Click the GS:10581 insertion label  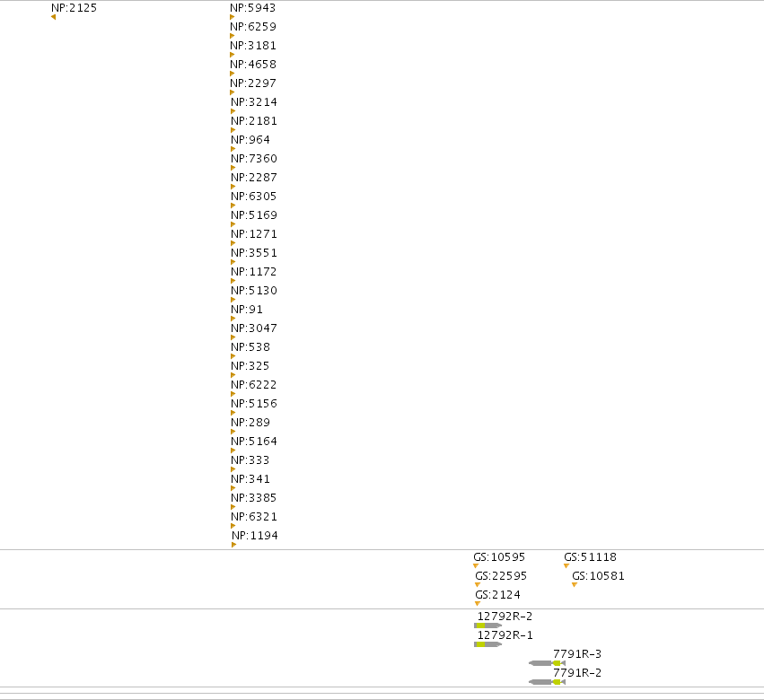(598, 576)
